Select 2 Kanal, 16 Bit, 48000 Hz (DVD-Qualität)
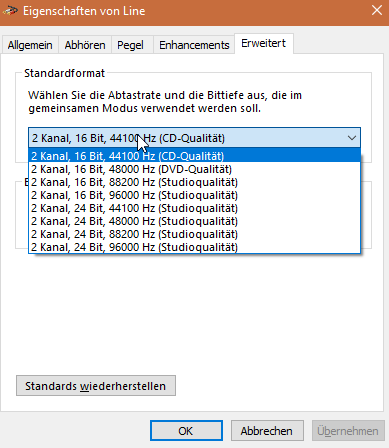Image resolution: width=389 pixels, height=448 pixels. click(x=194, y=169)
